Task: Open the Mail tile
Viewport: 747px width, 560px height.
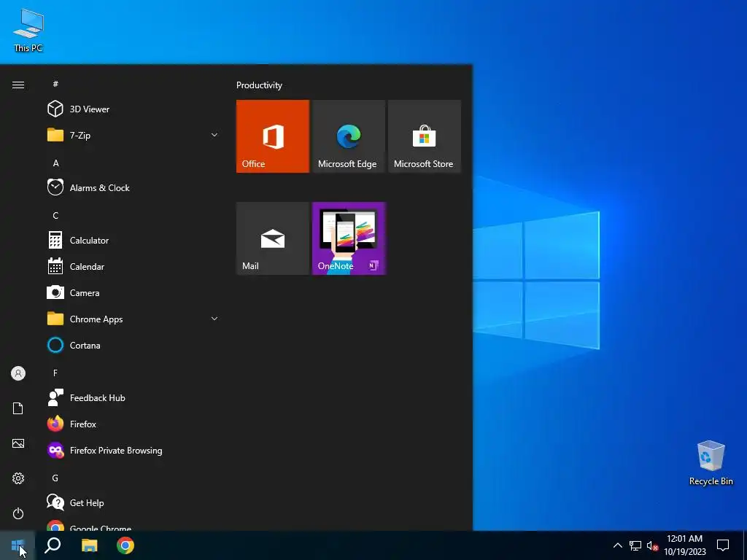Action: tap(273, 238)
